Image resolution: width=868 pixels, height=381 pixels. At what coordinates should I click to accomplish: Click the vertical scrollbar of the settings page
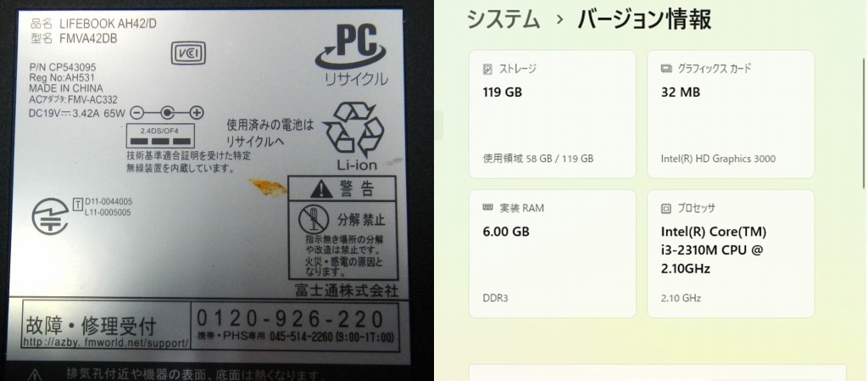click(x=863, y=123)
